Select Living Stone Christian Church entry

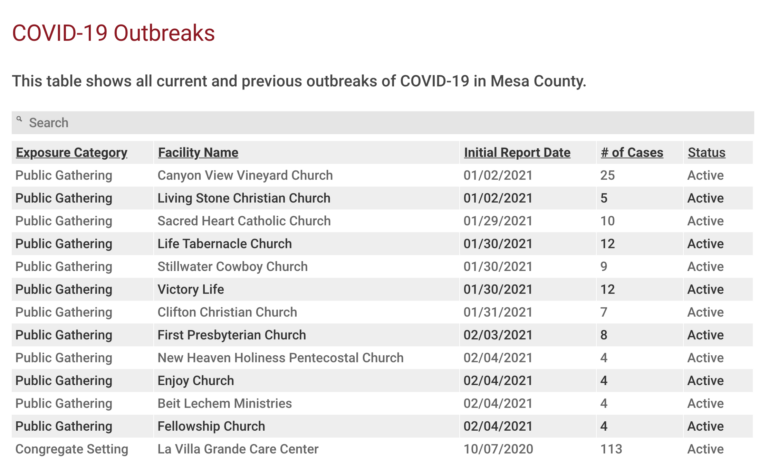pyautogui.click(x=383, y=198)
